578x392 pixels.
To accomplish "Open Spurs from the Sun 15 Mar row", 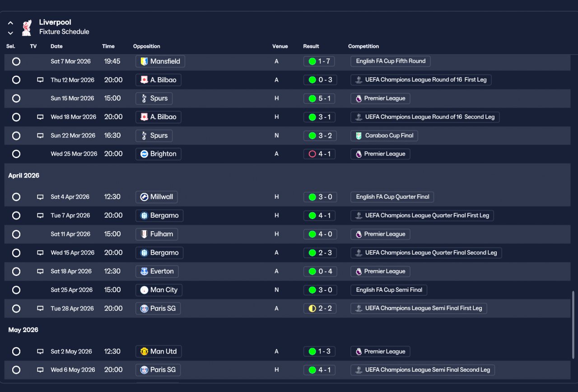I will [154, 98].
